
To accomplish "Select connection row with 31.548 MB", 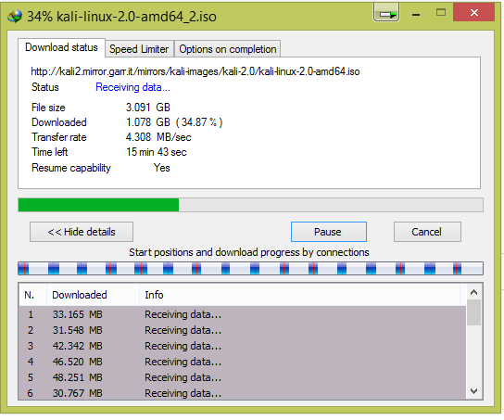I will [243, 330].
